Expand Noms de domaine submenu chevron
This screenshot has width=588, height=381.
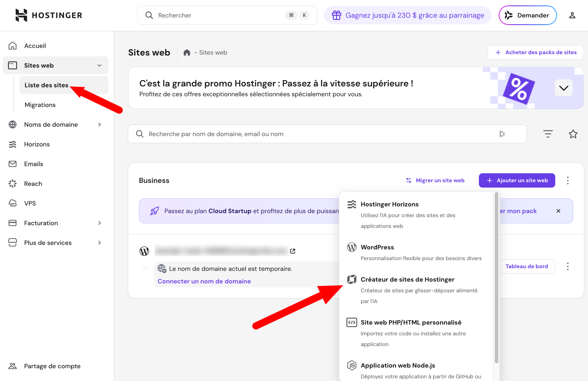[99, 124]
